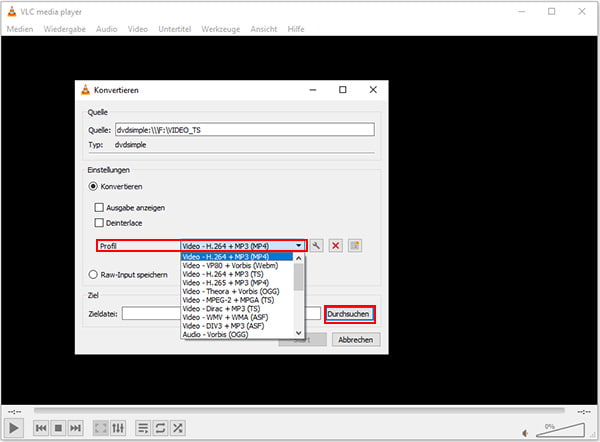Screen dimensions: 600x442
Task: Click the Play button in VLC controls
Action: (14, 428)
